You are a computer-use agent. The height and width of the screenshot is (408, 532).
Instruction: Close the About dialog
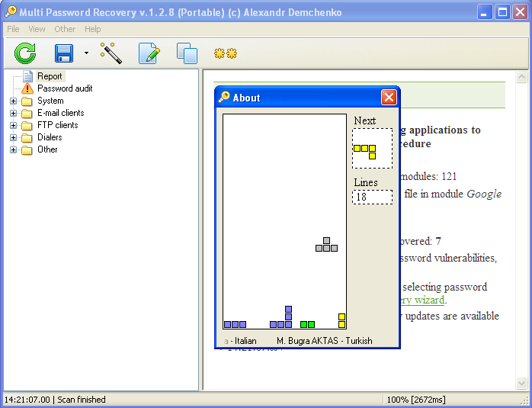coord(389,98)
